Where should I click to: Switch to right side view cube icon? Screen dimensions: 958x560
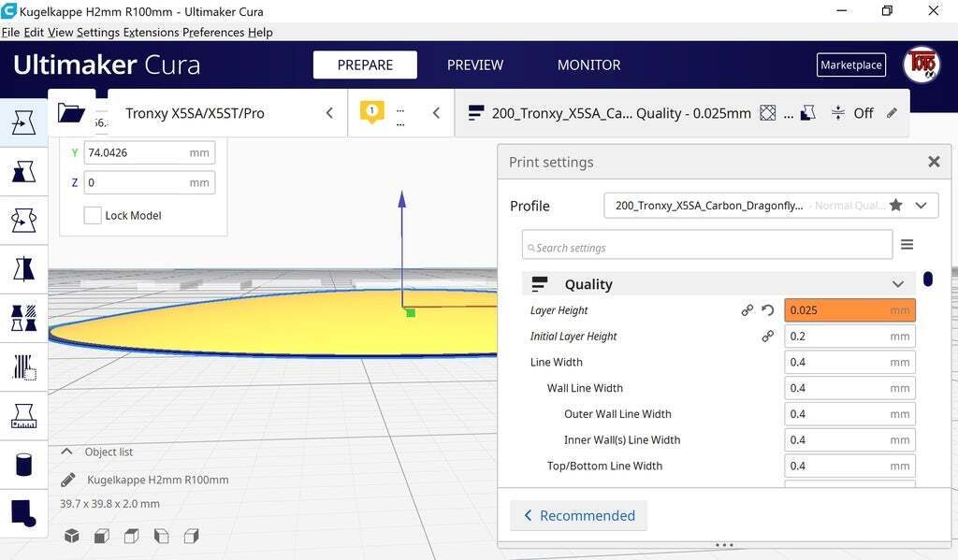click(x=191, y=537)
